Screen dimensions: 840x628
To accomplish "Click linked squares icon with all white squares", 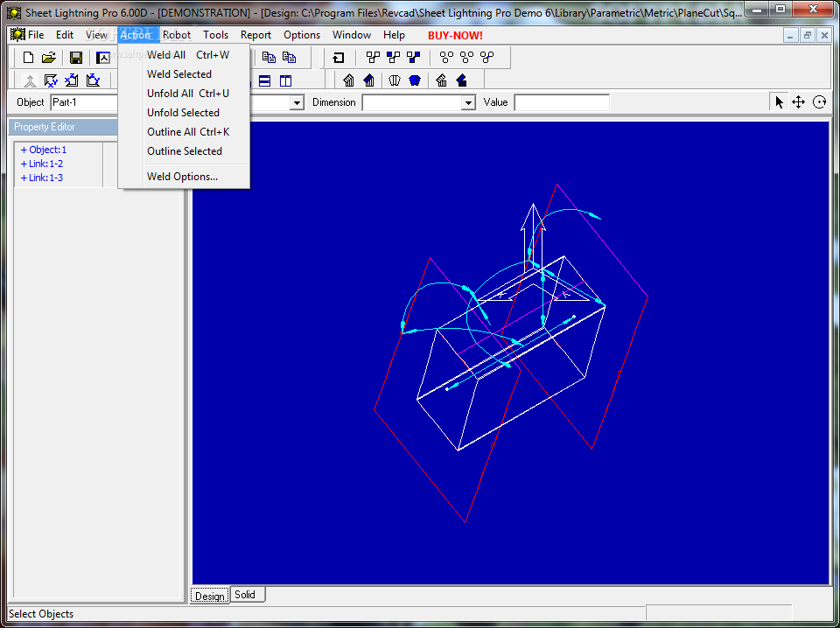I will 373,57.
